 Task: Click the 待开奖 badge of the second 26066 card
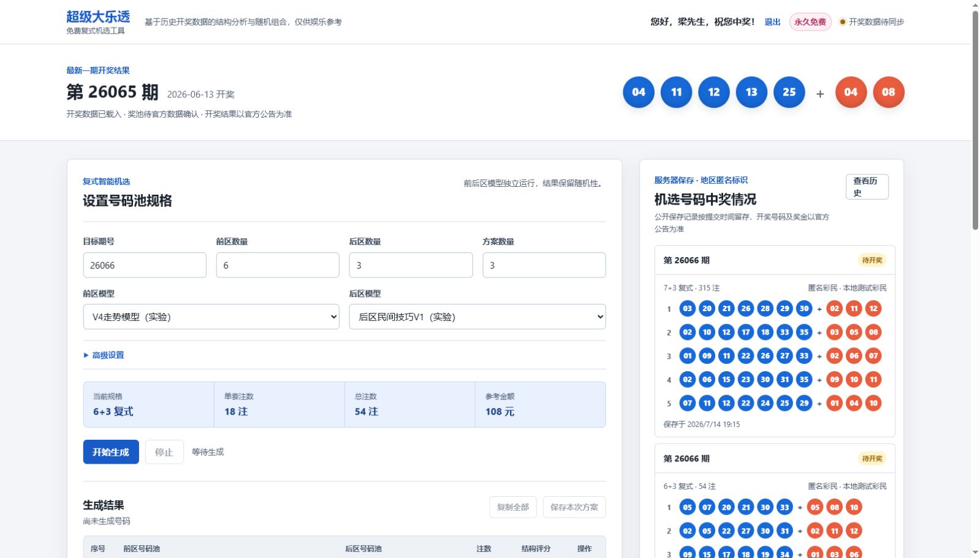872,459
